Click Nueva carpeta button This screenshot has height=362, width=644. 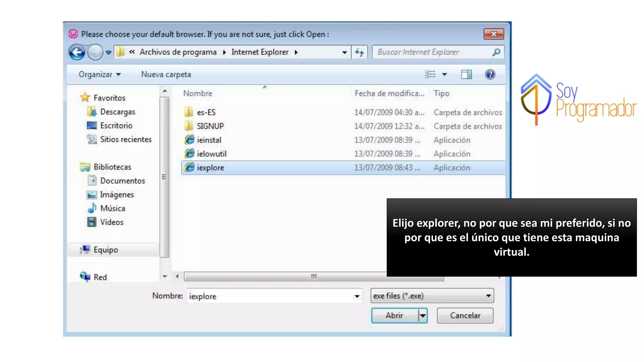[166, 74]
